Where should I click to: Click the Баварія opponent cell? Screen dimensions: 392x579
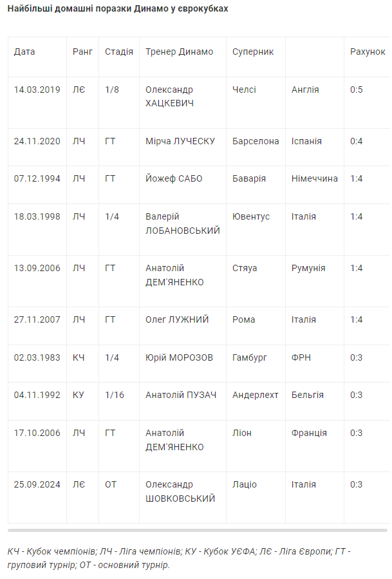249,178
